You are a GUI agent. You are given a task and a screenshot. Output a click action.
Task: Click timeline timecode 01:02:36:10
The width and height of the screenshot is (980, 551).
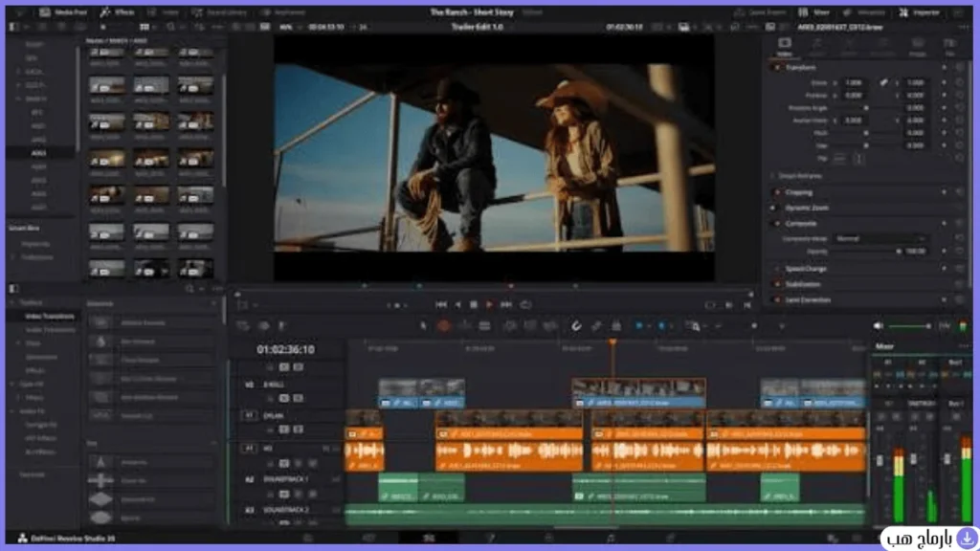(x=285, y=350)
